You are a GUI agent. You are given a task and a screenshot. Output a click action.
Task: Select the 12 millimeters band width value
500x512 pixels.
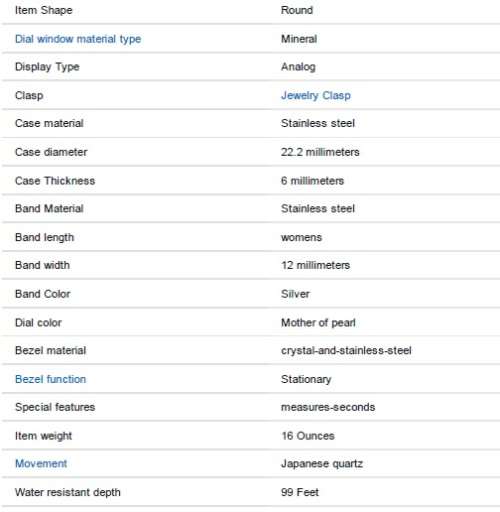tap(315, 265)
